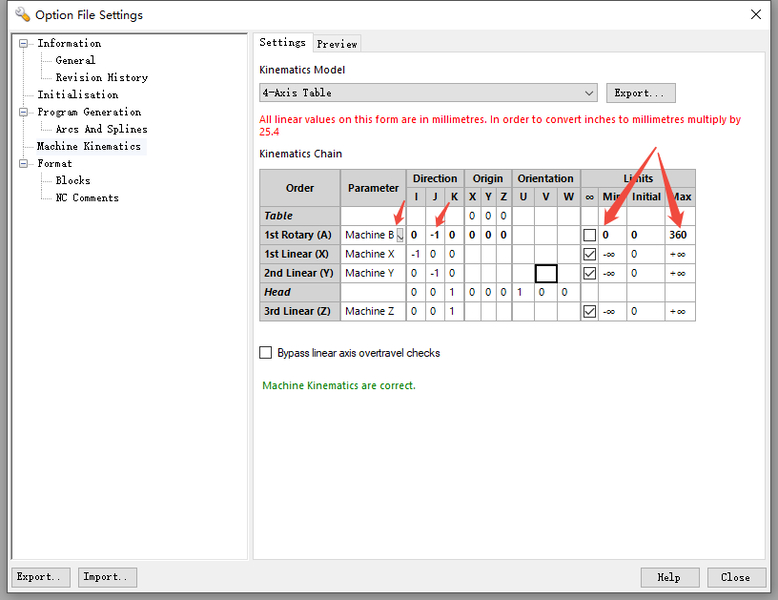Click the Head row U orientation cell

[x=522, y=292]
